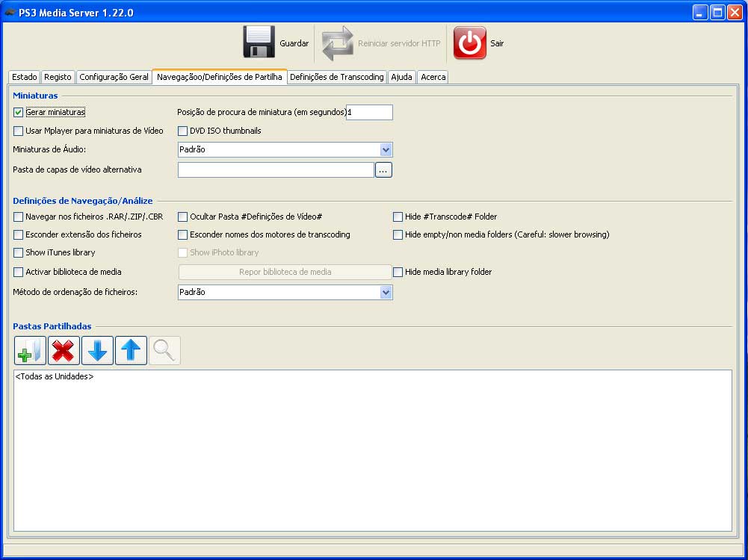Check Show iTunes library
The height and width of the screenshot is (560, 748).
(x=18, y=252)
